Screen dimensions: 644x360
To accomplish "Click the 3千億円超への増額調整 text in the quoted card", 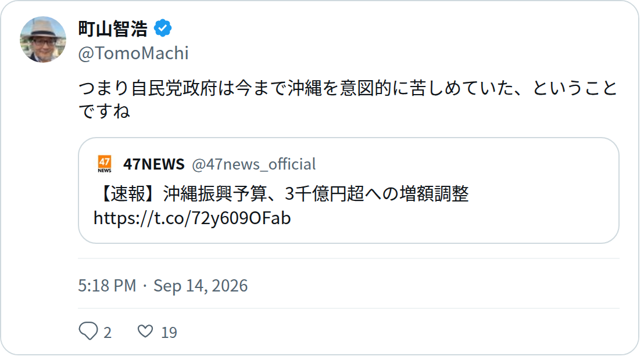I will [x=377, y=194].
